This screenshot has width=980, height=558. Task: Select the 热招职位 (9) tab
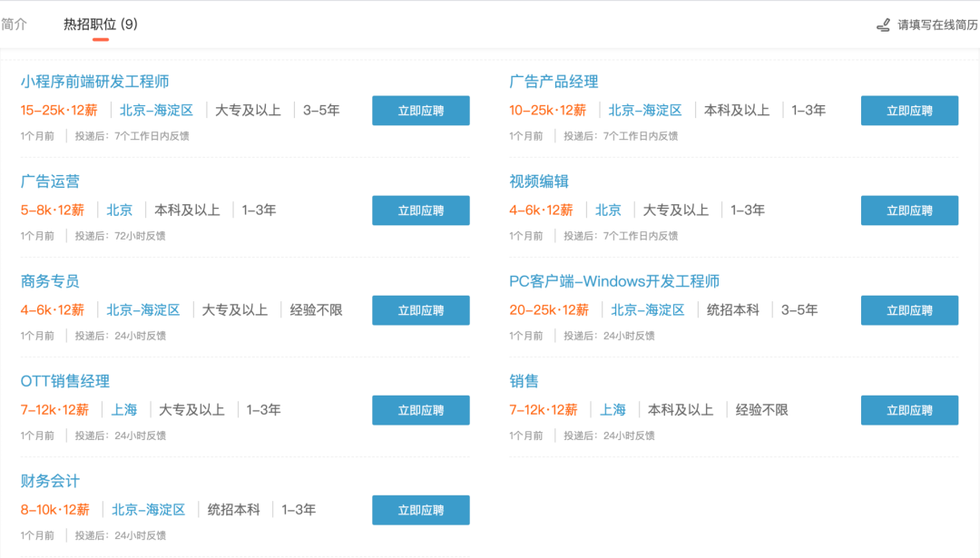tap(100, 24)
